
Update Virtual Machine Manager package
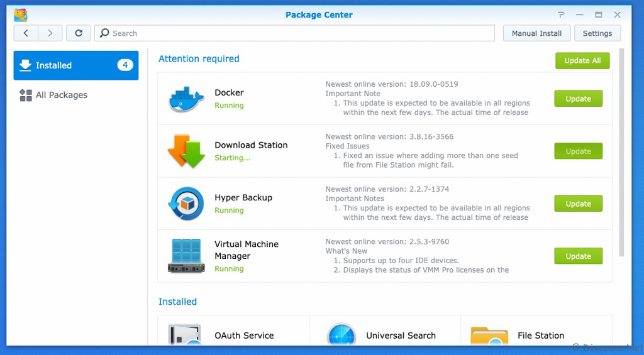579,256
